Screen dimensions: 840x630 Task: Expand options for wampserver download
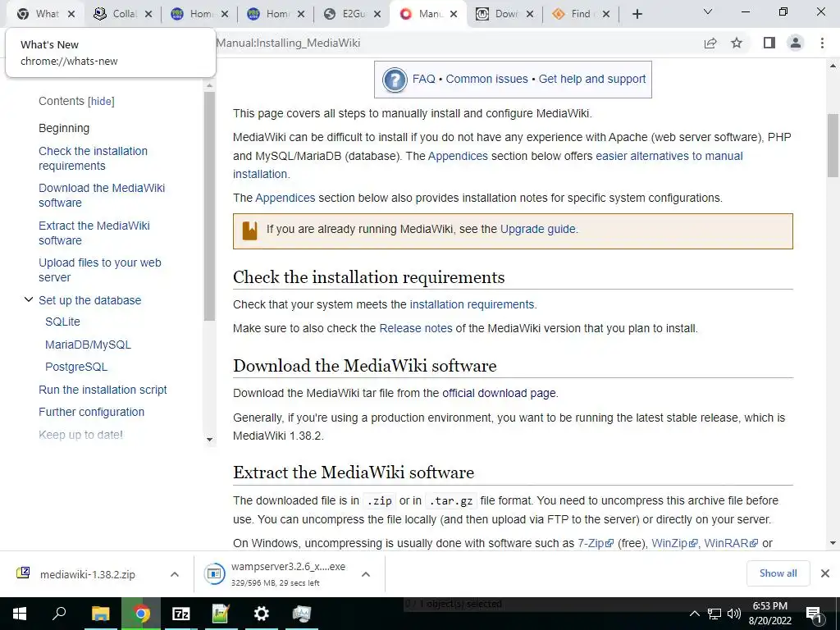click(366, 574)
